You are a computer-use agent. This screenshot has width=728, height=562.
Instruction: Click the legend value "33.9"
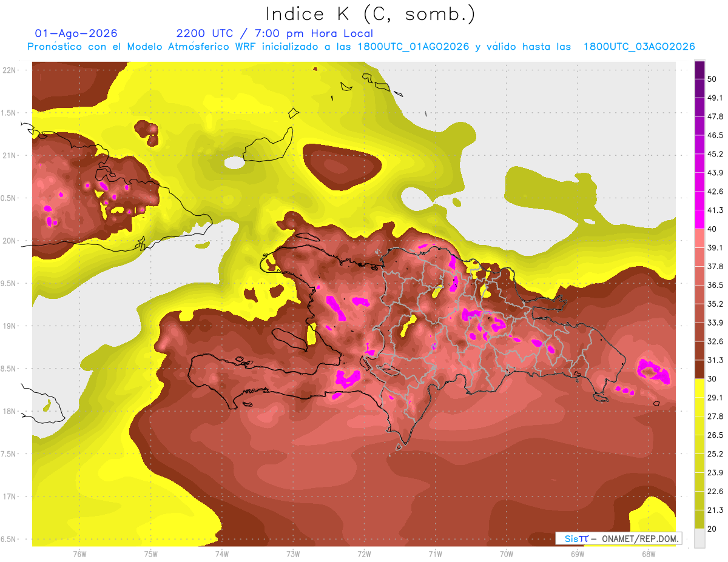tap(715, 323)
